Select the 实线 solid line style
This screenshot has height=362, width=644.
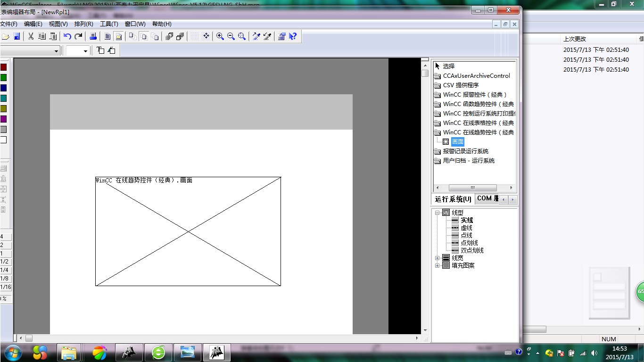[x=466, y=220]
